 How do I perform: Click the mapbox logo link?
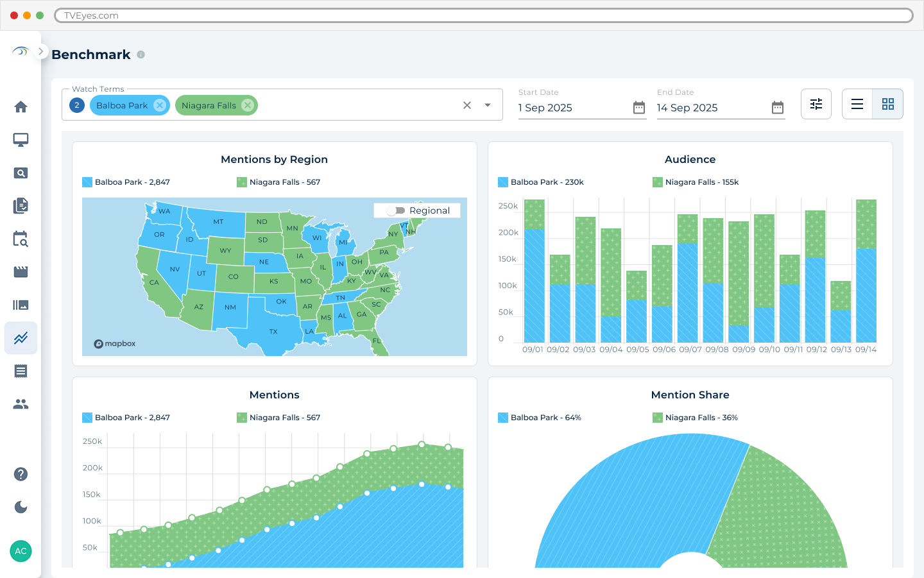pyautogui.click(x=115, y=344)
